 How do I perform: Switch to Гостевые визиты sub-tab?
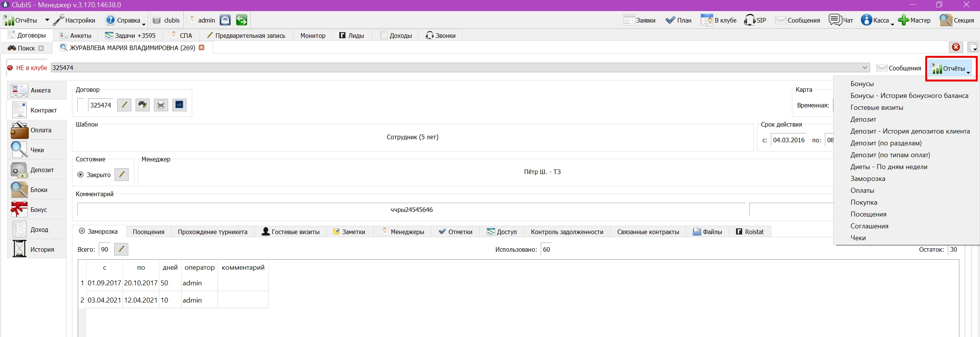(x=290, y=232)
